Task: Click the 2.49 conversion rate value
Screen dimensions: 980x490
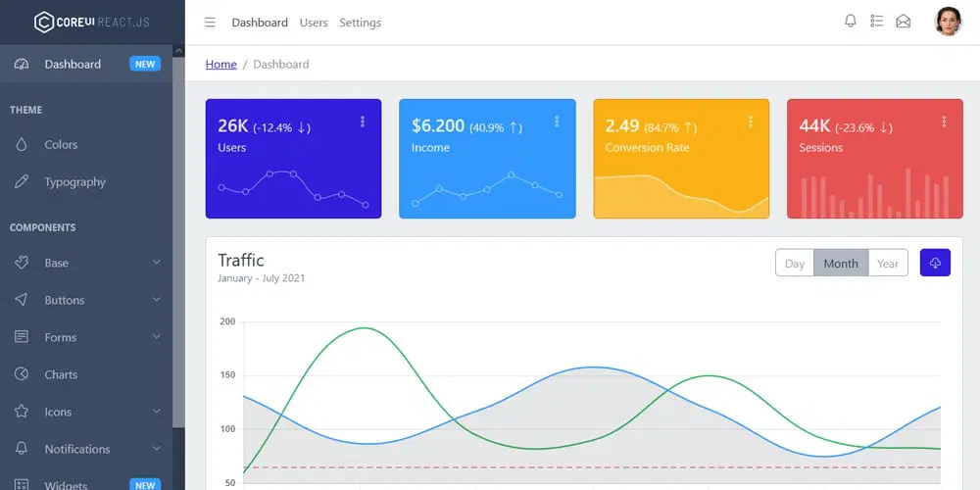Action: 622,125
